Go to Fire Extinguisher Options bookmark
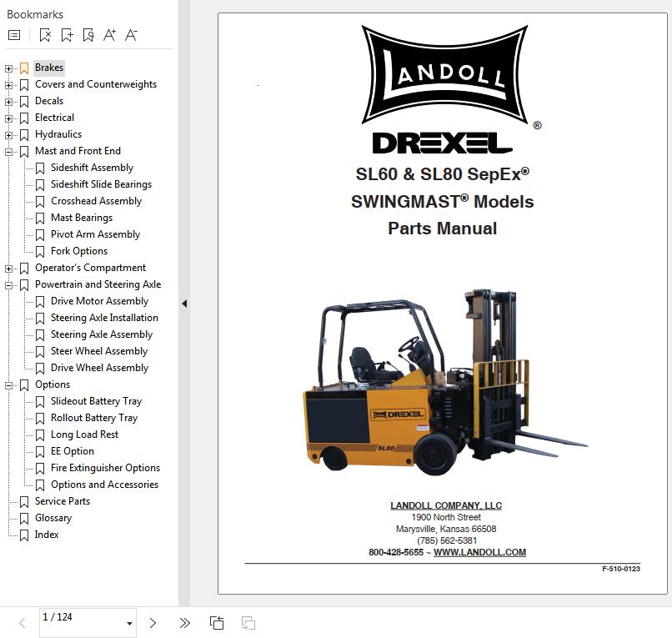 [105, 468]
